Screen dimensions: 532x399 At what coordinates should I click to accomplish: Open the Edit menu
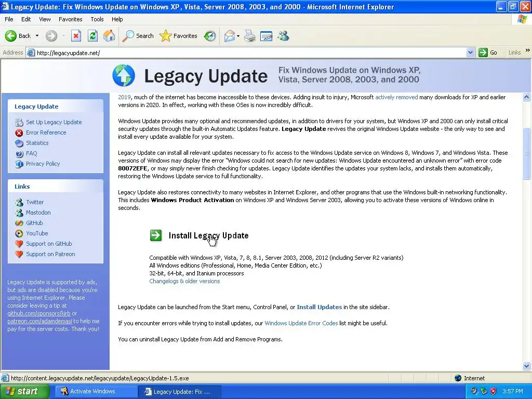click(26, 19)
